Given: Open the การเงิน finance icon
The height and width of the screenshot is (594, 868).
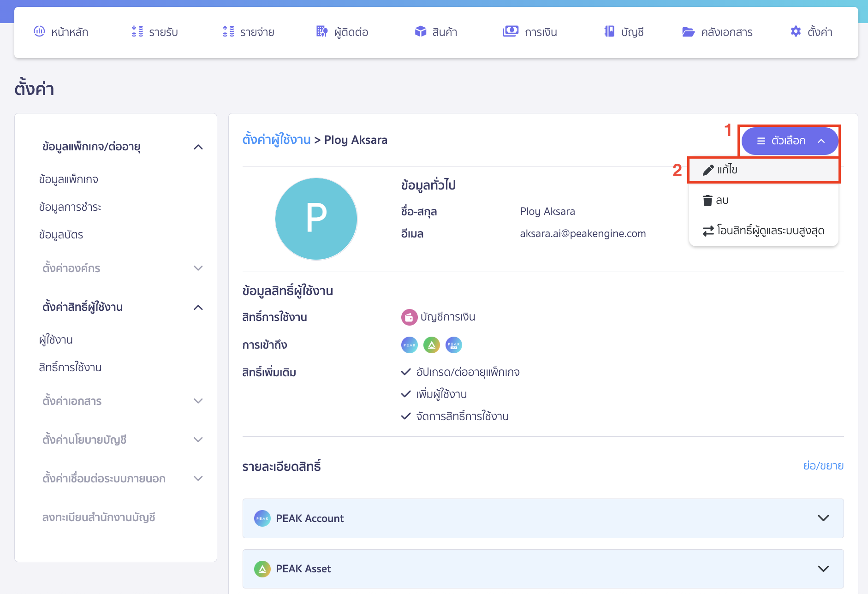Looking at the screenshot, I should 510,31.
